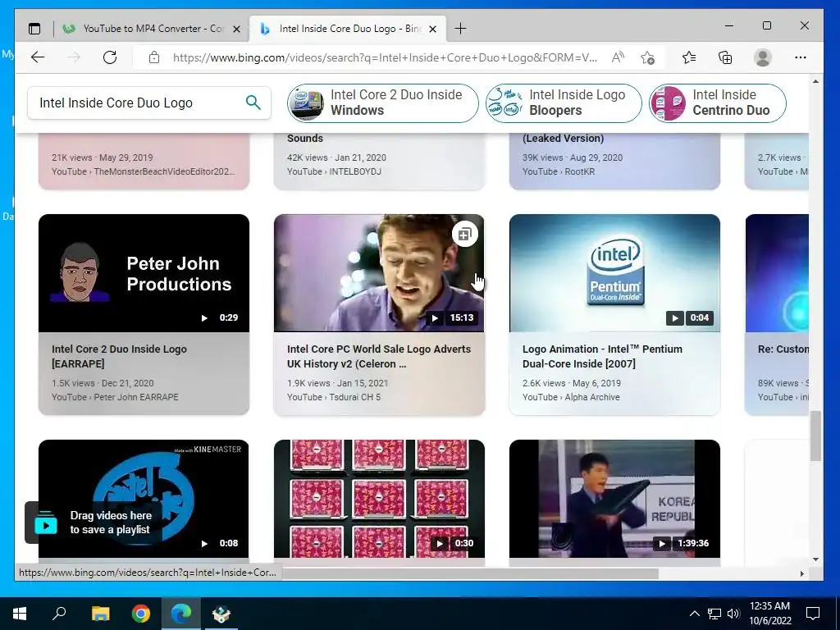Open the Collections icon

tap(725, 57)
